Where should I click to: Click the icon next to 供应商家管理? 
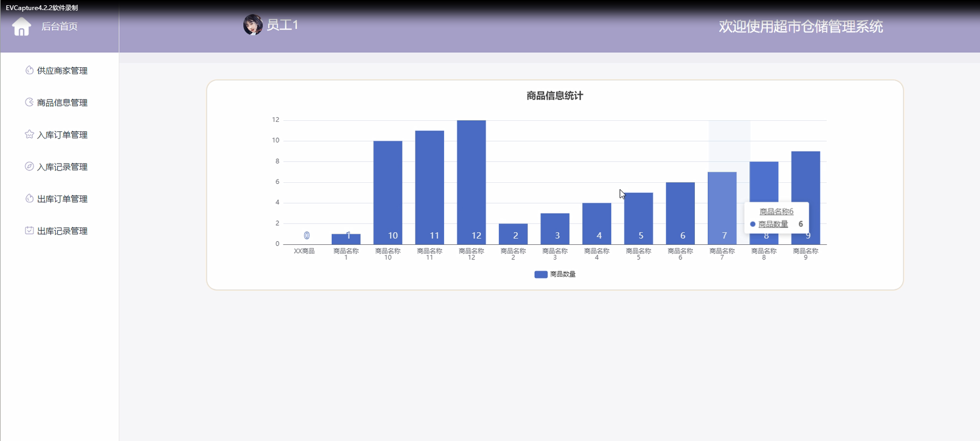click(x=29, y=70)
